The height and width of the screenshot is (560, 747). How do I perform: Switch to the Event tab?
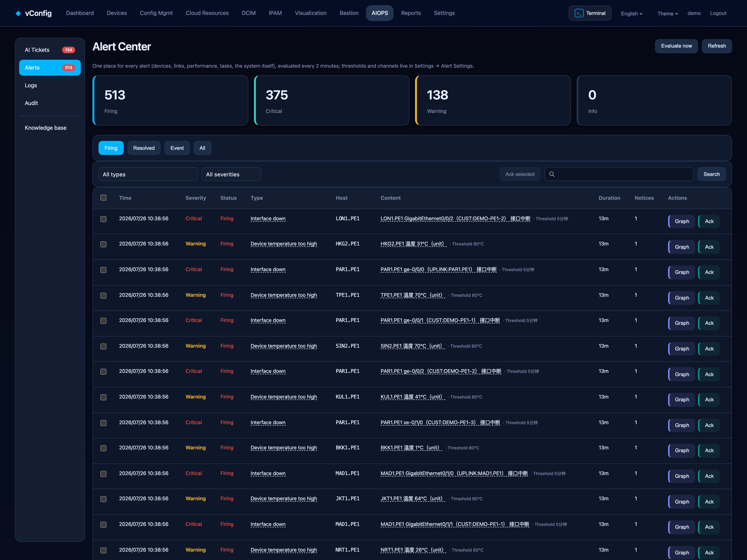(177, 148)
